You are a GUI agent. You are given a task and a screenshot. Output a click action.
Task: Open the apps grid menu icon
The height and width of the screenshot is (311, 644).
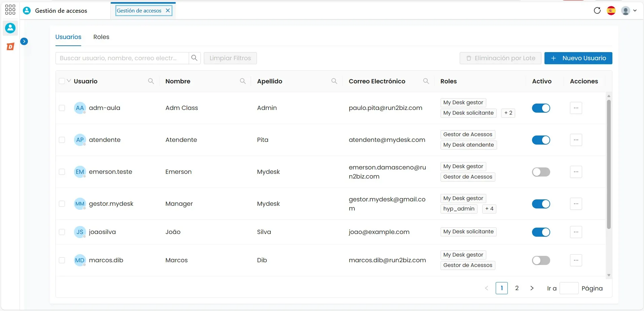(10, 9)
